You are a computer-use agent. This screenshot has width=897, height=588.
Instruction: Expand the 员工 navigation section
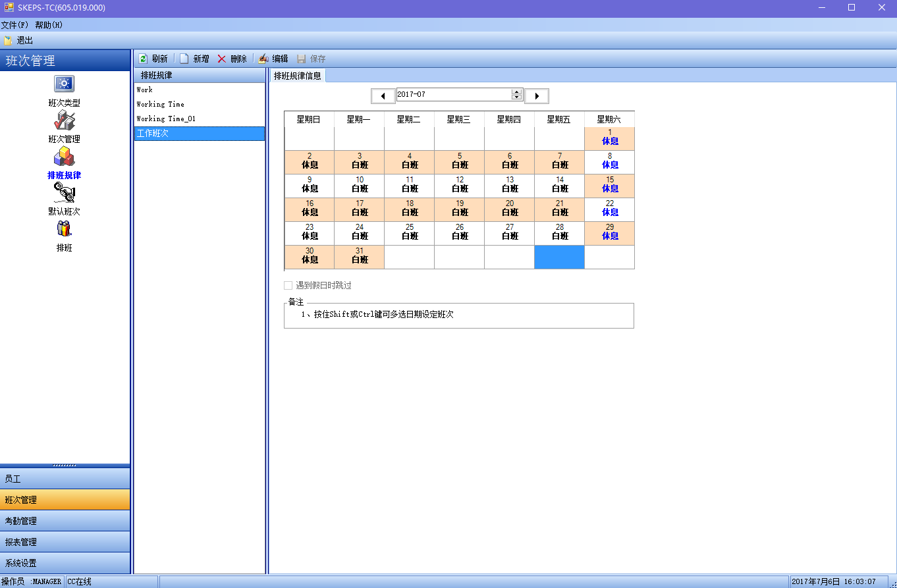[x=65, y=479]
